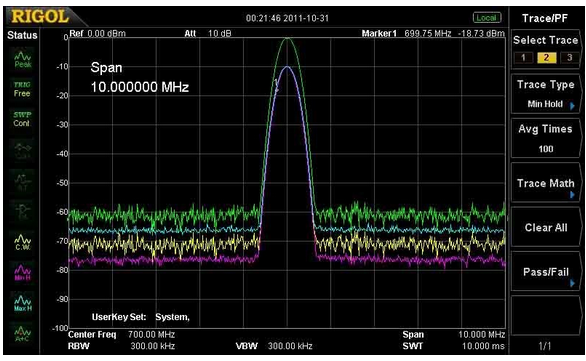586x361 pixels.
Task: Click the Status panel header
Action: coord(22,35)
